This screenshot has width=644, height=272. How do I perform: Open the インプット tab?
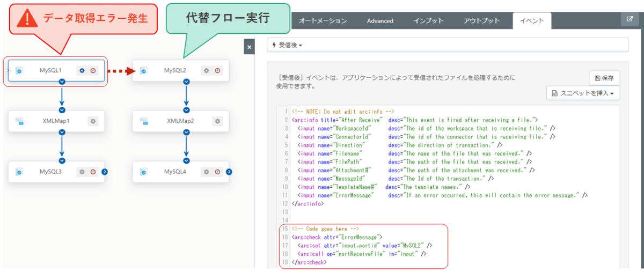pyautogui.click(x=428, y=21)
